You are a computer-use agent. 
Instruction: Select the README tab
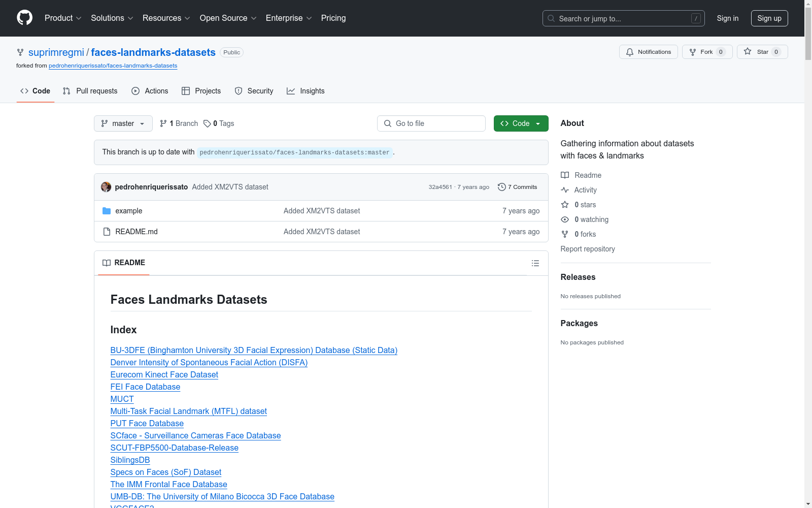tap(124, 263)
